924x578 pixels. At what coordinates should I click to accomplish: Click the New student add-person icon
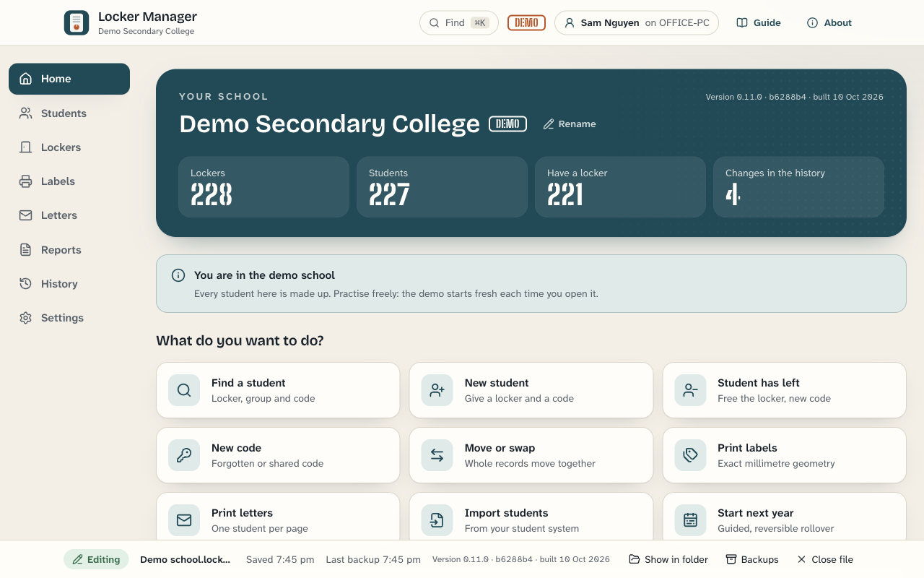(437, 390)
